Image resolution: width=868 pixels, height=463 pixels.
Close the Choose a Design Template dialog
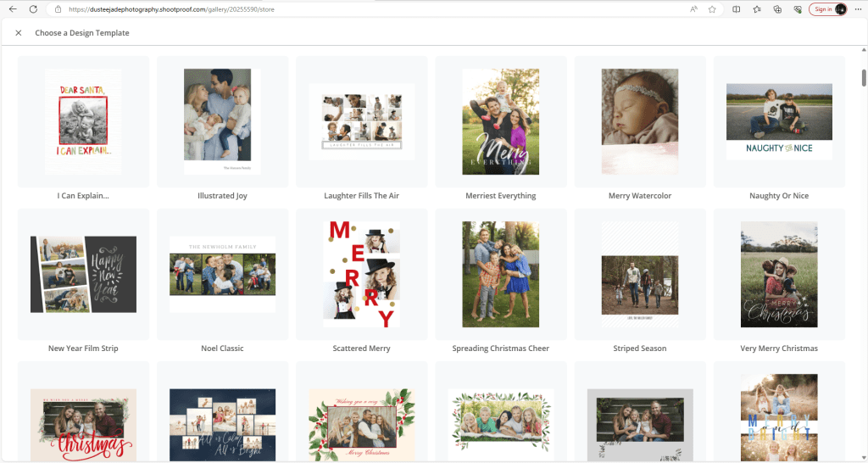(x=19, y=33)
